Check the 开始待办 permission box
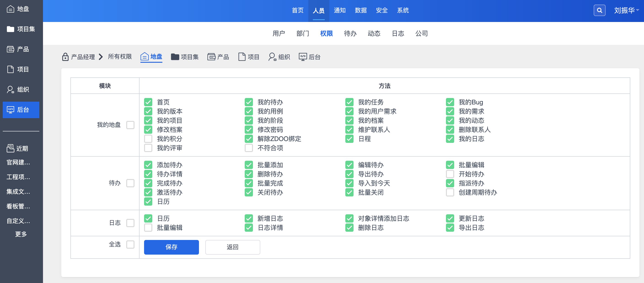Screen dimensions: 644x283 (x=450, y=174)
